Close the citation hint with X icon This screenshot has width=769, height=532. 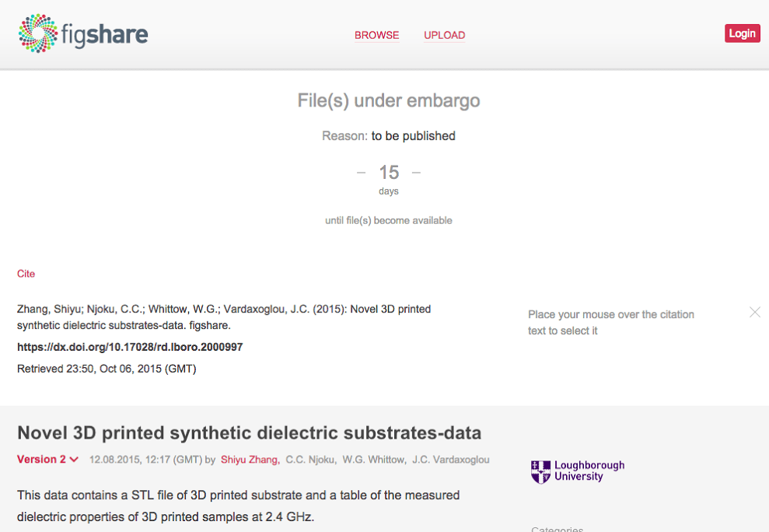(754, 312)
